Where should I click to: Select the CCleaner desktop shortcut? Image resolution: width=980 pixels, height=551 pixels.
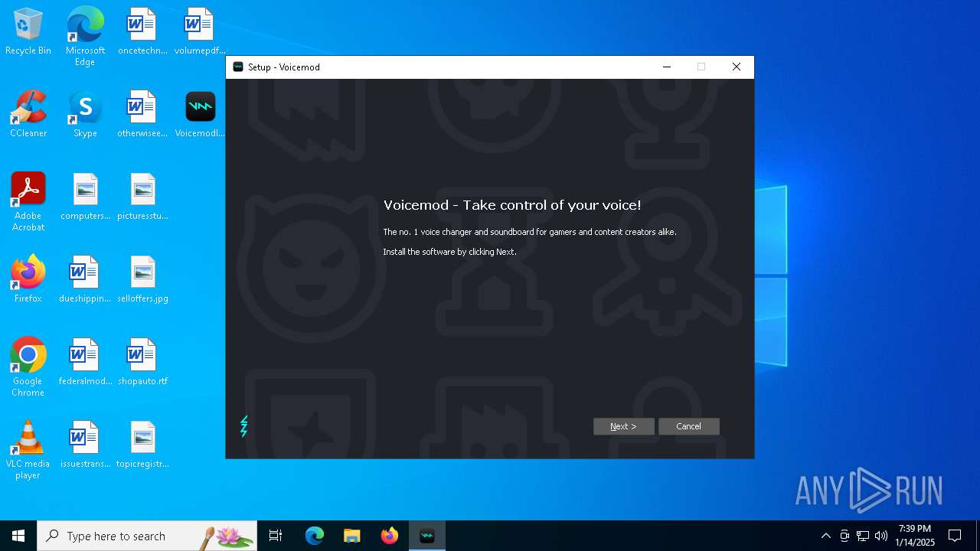click(28, 115)
